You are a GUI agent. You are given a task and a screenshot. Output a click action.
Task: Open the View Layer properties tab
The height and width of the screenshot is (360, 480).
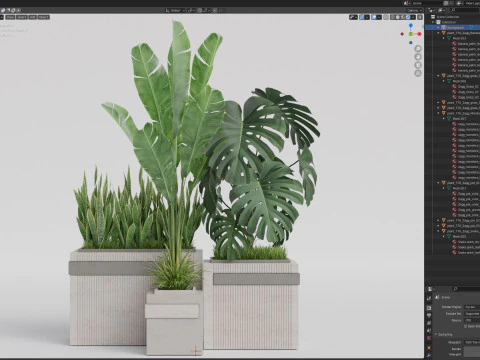[429, 323]
